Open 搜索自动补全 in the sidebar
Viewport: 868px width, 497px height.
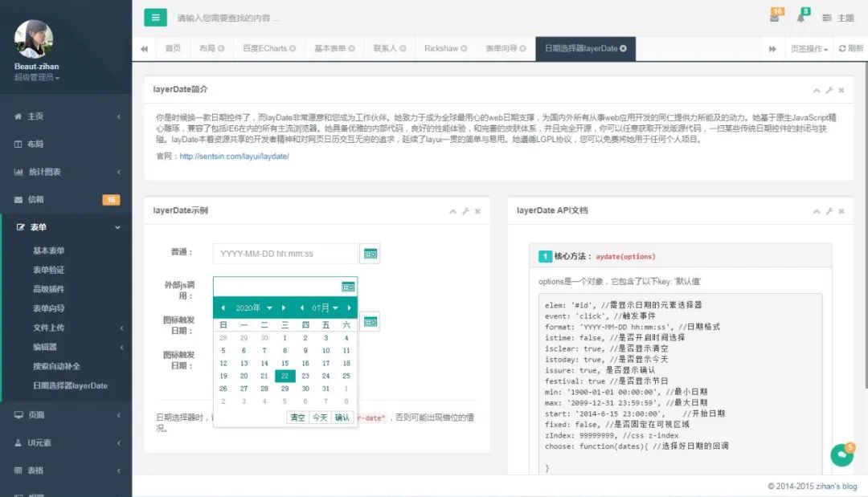pos(56,366)
